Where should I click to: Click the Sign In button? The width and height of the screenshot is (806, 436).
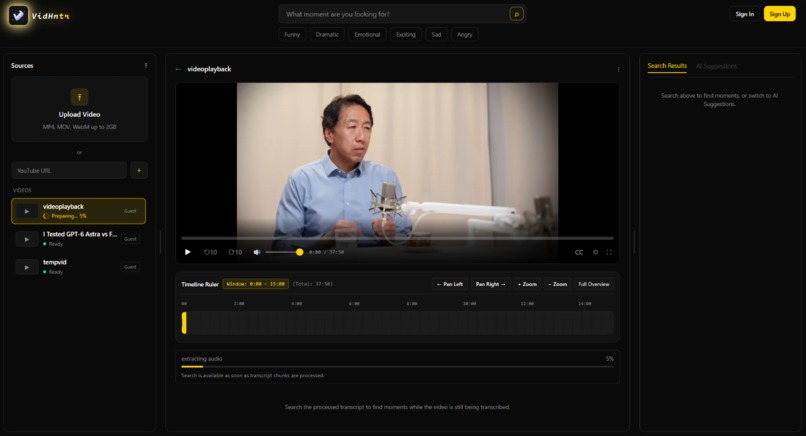point(744,14)
